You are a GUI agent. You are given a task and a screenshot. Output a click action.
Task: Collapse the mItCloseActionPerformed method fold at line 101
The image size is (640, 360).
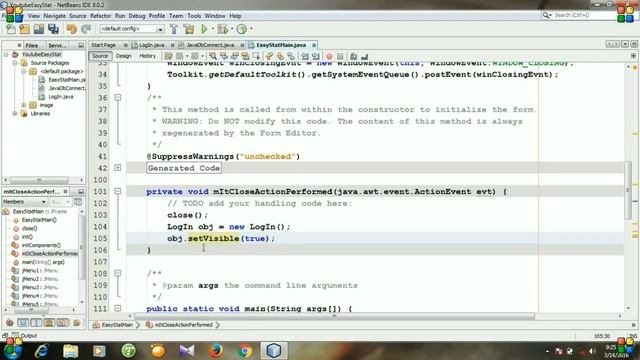tap(118, 191)
